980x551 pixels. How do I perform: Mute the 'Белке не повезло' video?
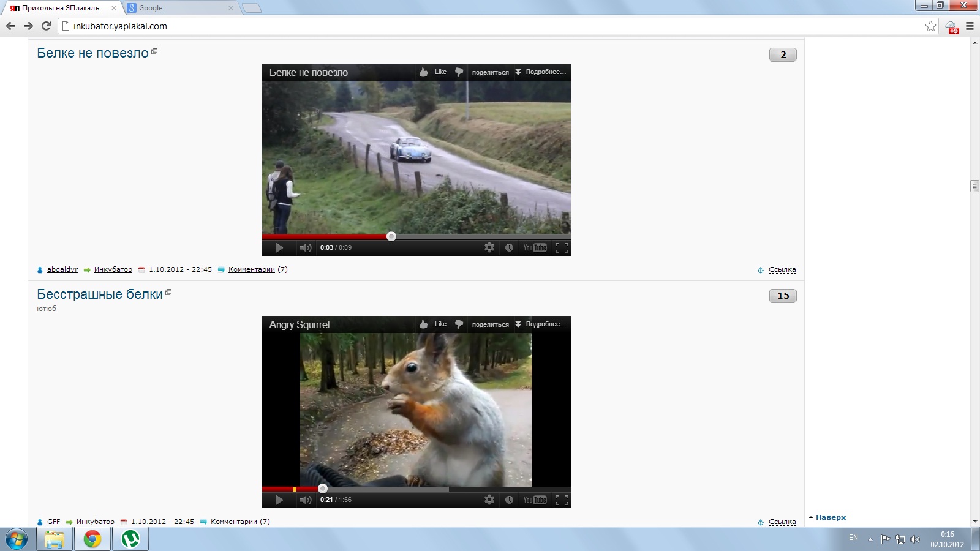point(305,247)
